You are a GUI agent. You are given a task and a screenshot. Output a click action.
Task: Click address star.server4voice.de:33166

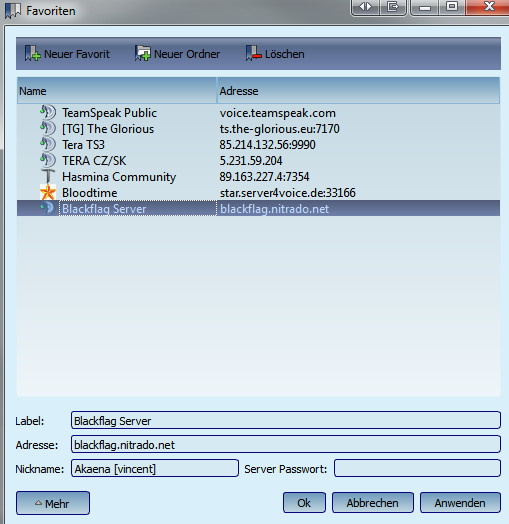tap(287, 193)
